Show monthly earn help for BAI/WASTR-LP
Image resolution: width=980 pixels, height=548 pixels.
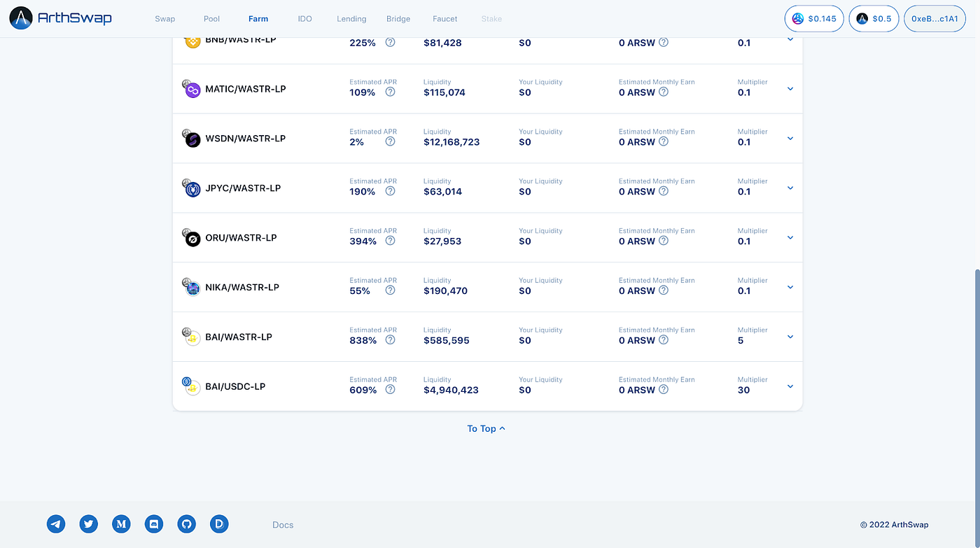click(664, 340)
